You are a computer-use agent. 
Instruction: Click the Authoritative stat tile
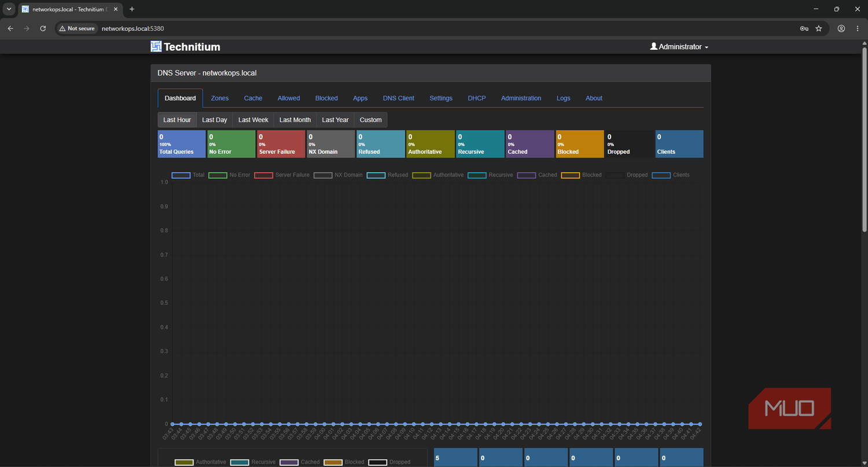pyautogui.click(x=431, y=144)
